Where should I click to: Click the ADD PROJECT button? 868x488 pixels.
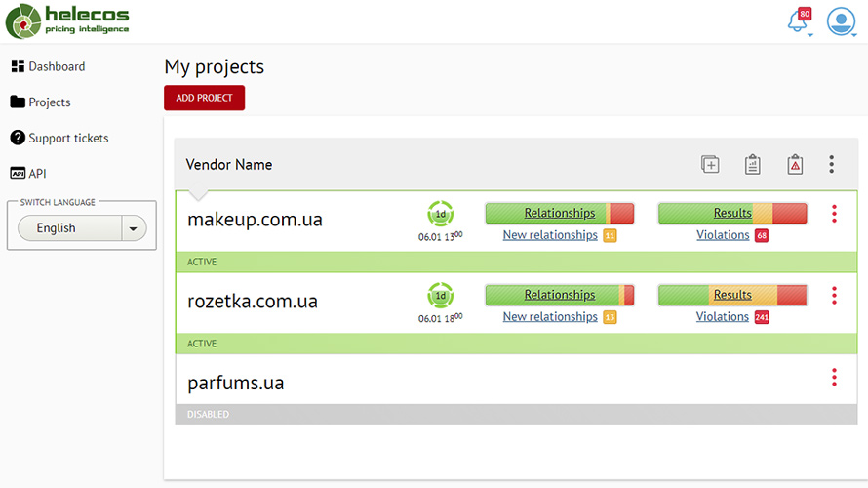click(204, 98)
